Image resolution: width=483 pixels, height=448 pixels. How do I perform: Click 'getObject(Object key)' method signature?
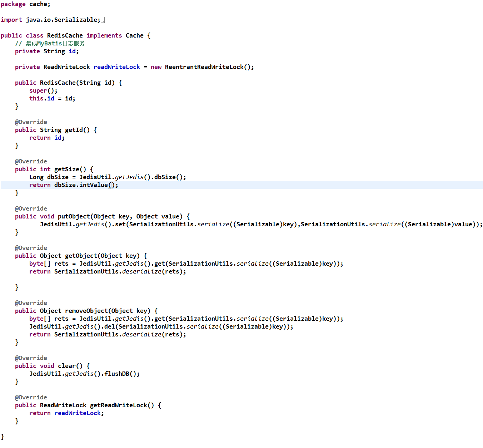coord(102,256)
